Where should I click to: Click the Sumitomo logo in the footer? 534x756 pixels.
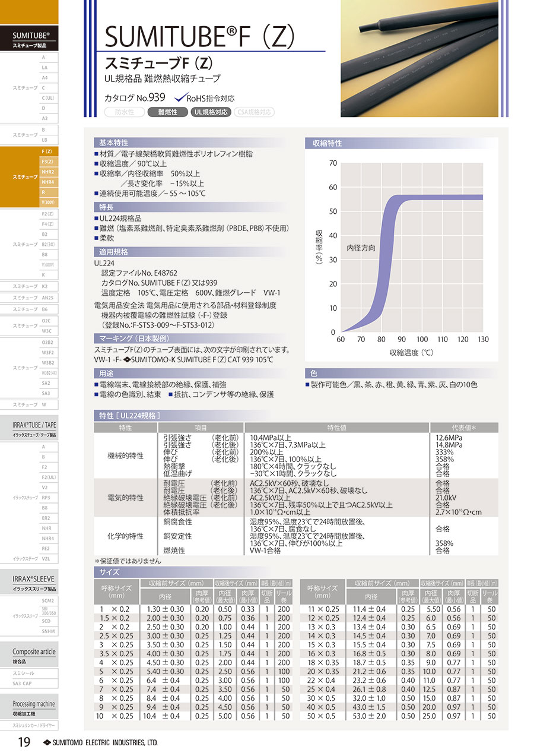pos(47,742)
